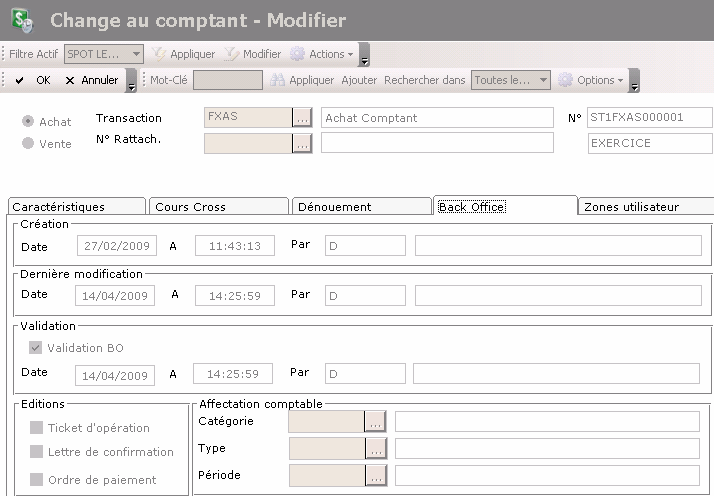Click the OK checkmark button
The image size is (714, 496).
[x=32, y=80]
